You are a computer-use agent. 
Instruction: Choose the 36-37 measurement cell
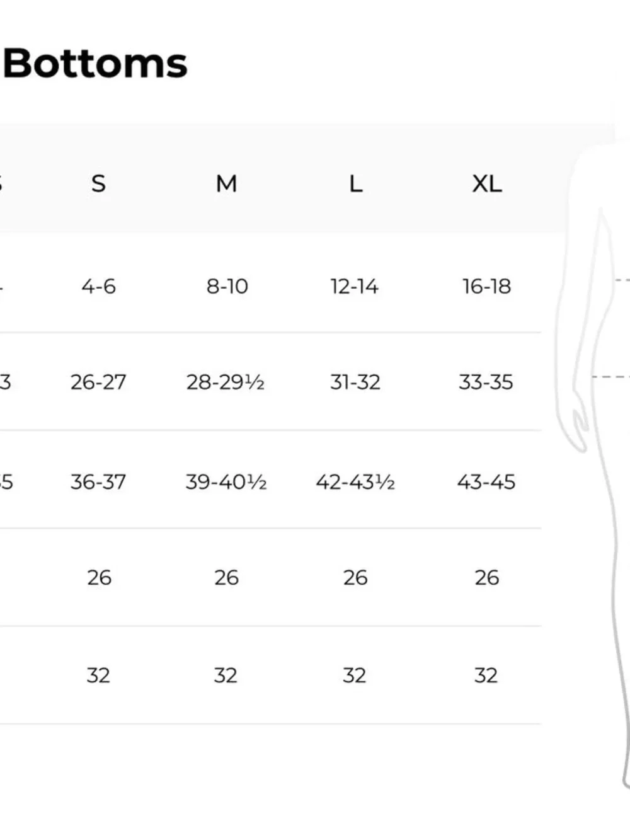[x=98, y=482]
